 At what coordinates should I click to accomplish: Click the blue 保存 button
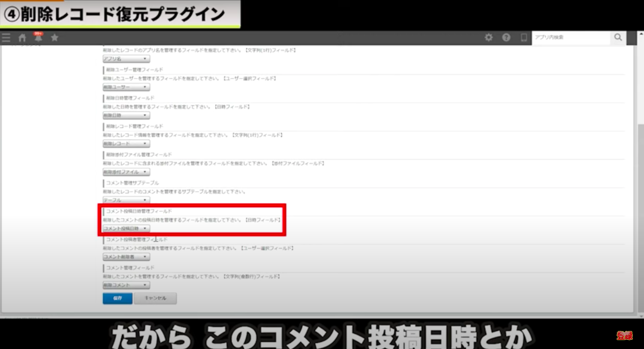(117, 298)
